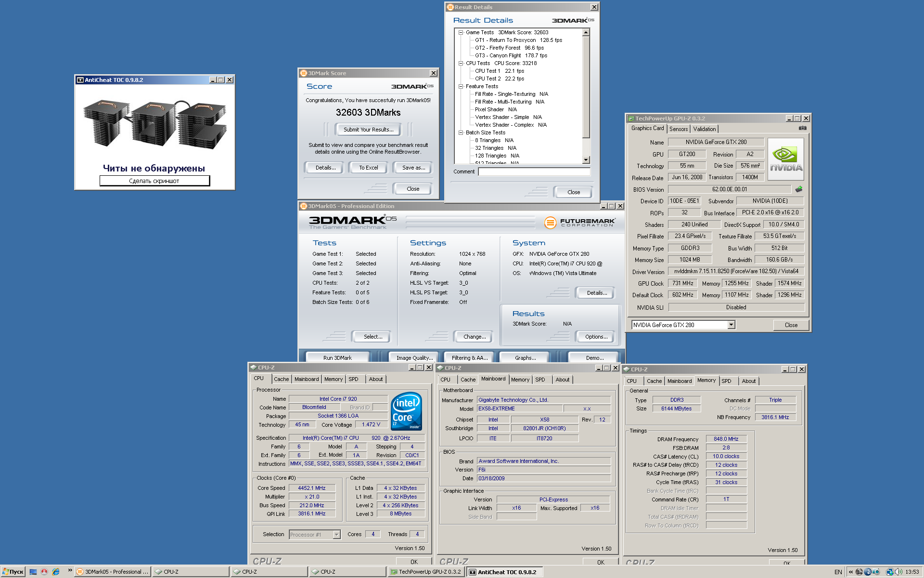Open Internet Explorer from quick launch
Image resolution: width=924 pixels, height=578 pixels.
[x=56, y=572]
